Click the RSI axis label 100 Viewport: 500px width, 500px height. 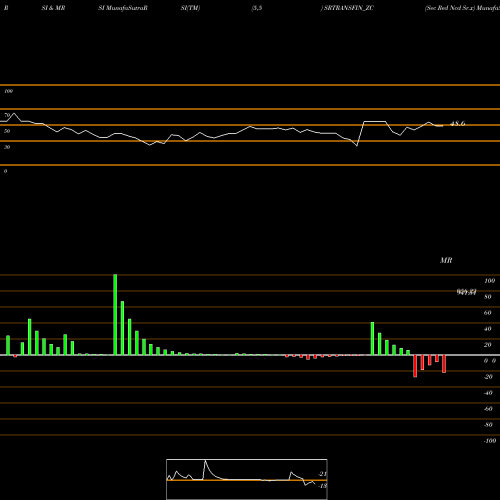8,91
